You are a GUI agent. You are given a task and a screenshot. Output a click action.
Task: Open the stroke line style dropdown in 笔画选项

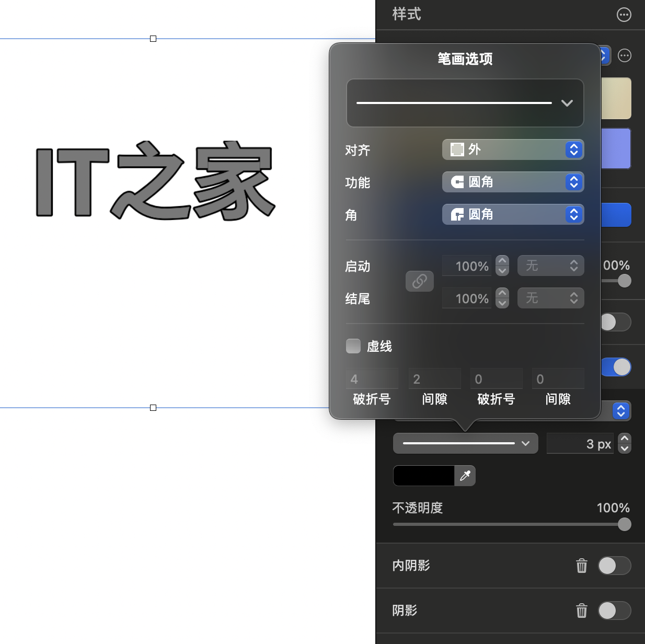click(465, 103)
